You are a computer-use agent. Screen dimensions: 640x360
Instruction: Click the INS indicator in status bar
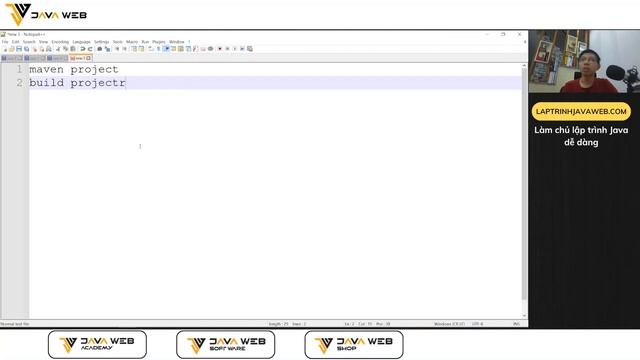coord(516,324)
